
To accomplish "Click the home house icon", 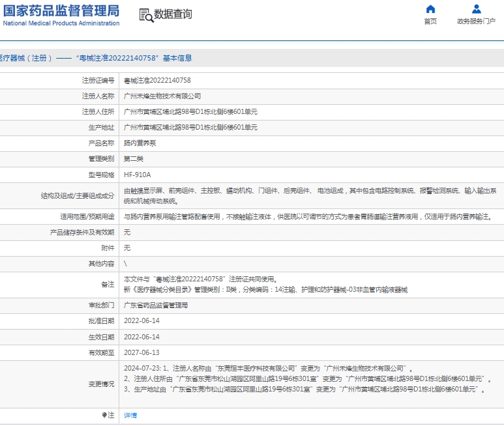I will pyautogui.click(x=430, y=9).
